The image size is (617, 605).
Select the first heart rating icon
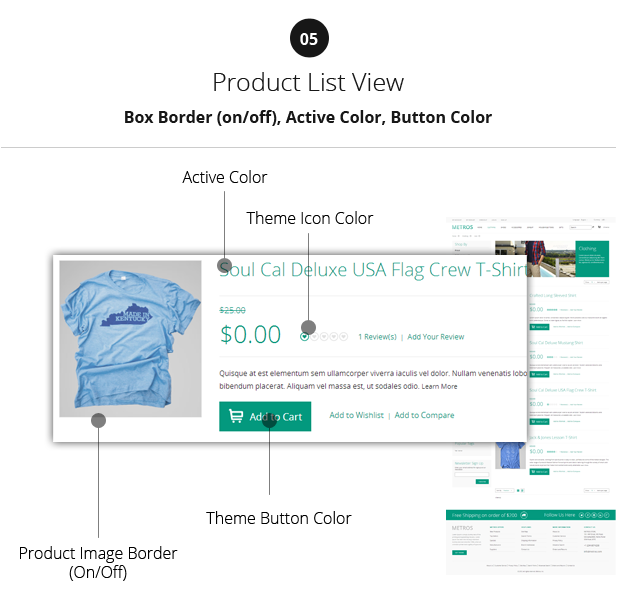[304, 337]
